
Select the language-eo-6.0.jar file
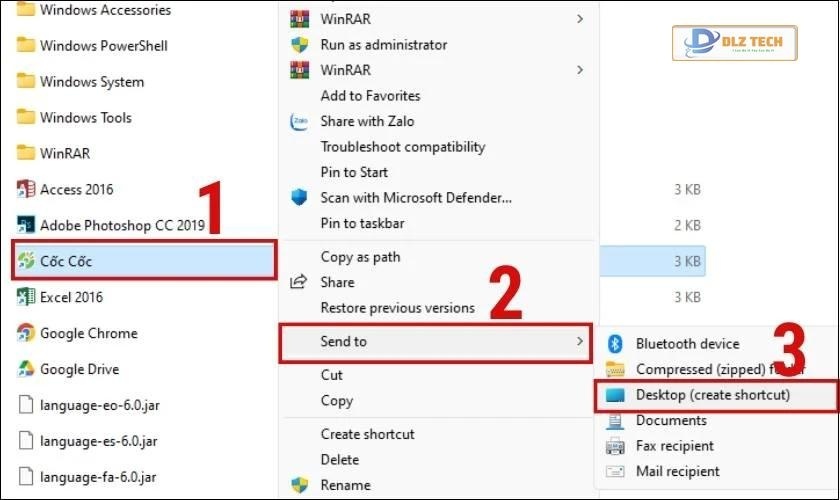coord(98,405)
